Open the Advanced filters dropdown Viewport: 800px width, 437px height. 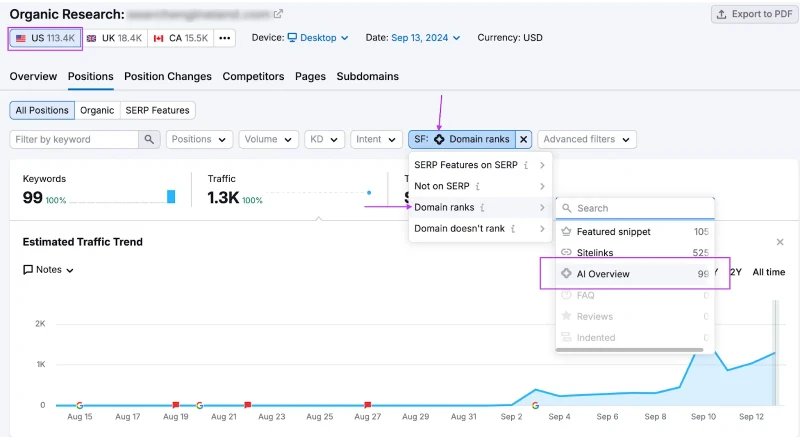(587, 139)
